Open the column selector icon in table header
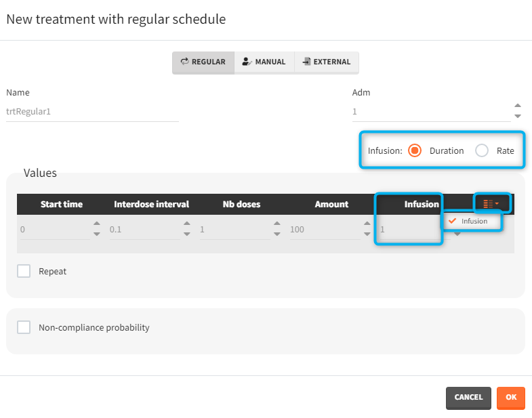Viewport: 532px width, 418px height. tap(491, 203)
